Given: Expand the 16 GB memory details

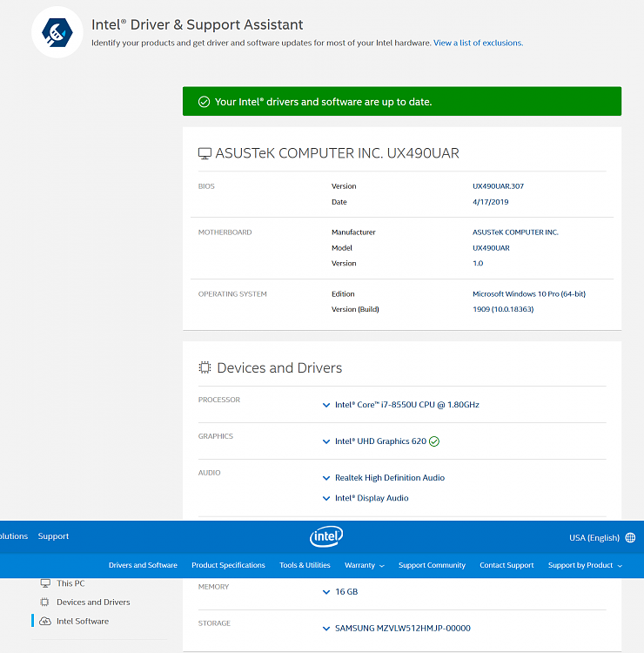Looking at the screenshot, I should pos(326,592).
